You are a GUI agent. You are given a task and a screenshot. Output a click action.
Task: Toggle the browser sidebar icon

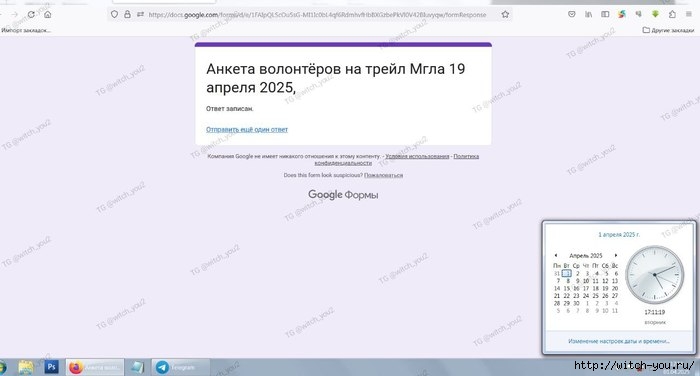605,14
